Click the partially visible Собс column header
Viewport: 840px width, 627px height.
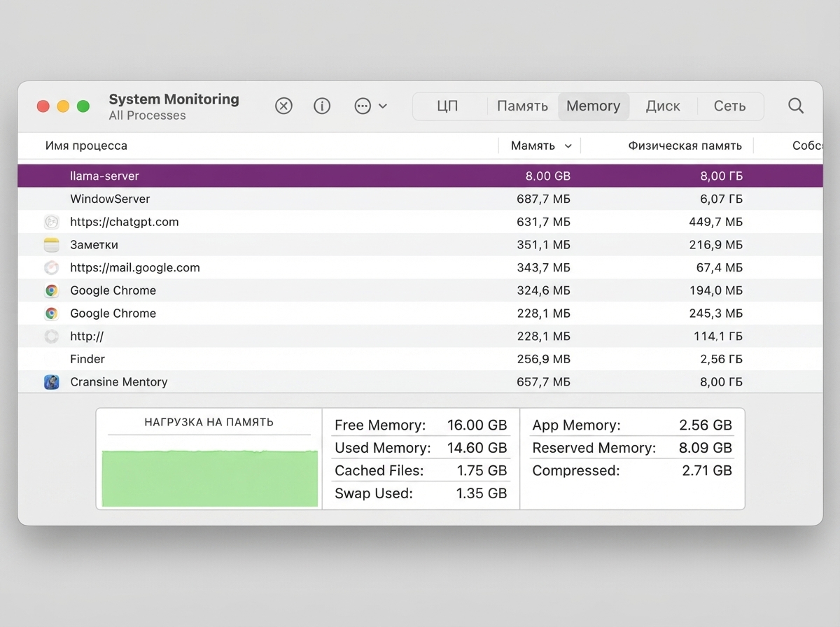coord(808,146)
